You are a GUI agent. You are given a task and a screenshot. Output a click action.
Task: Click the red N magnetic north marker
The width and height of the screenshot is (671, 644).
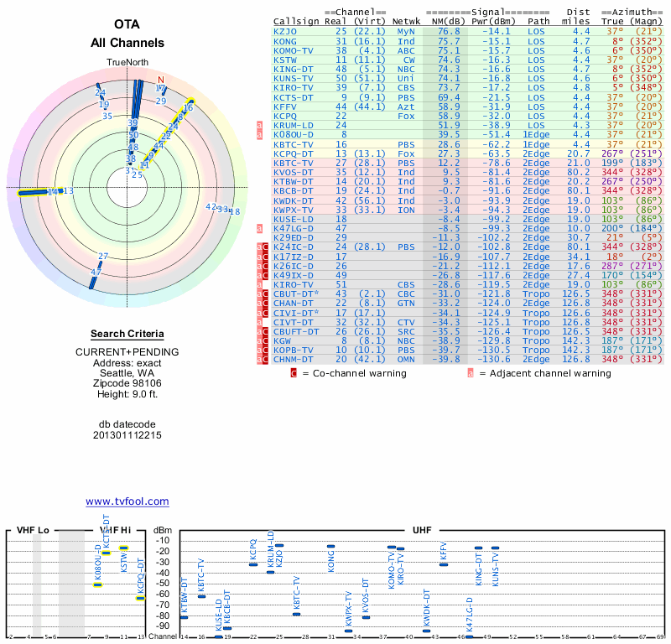(161, 80)
